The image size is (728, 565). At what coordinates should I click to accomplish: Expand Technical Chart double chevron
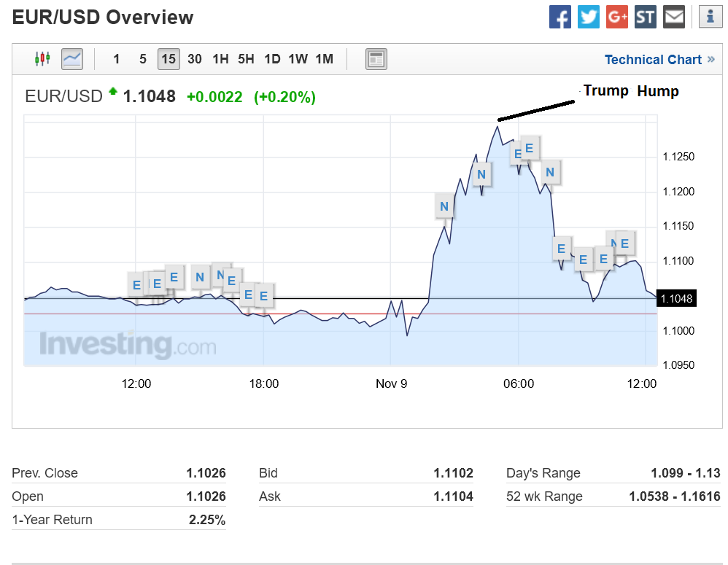(711, 60)
